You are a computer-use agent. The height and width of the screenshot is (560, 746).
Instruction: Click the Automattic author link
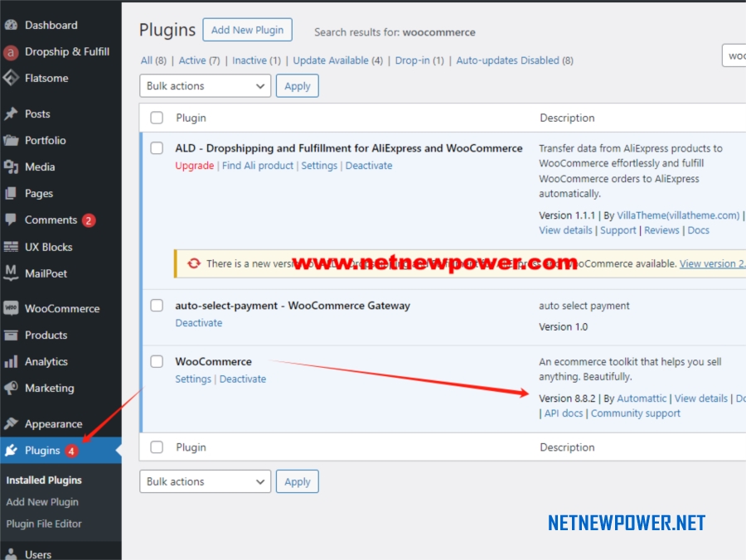click(642, 398)
